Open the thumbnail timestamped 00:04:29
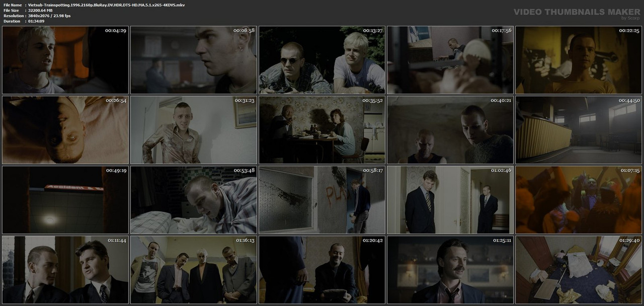The height and width of the screenshot is (306, 644). click(65, 60)
